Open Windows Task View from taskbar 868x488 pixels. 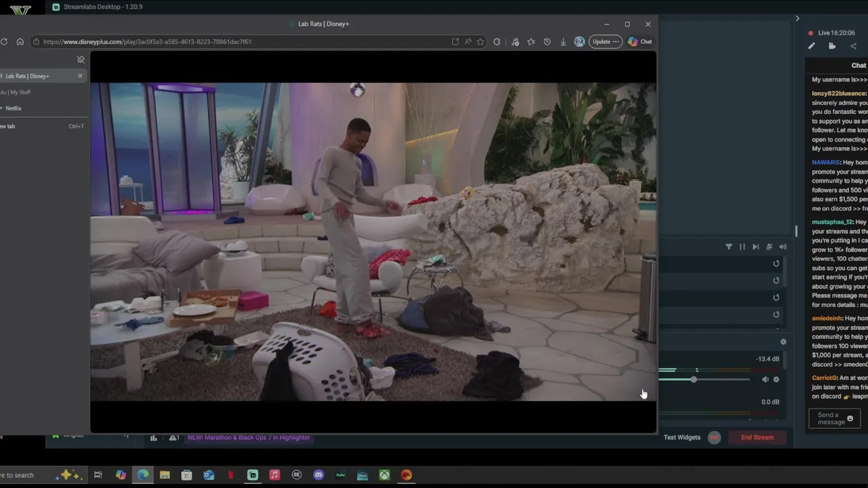[x=98, y=475]
